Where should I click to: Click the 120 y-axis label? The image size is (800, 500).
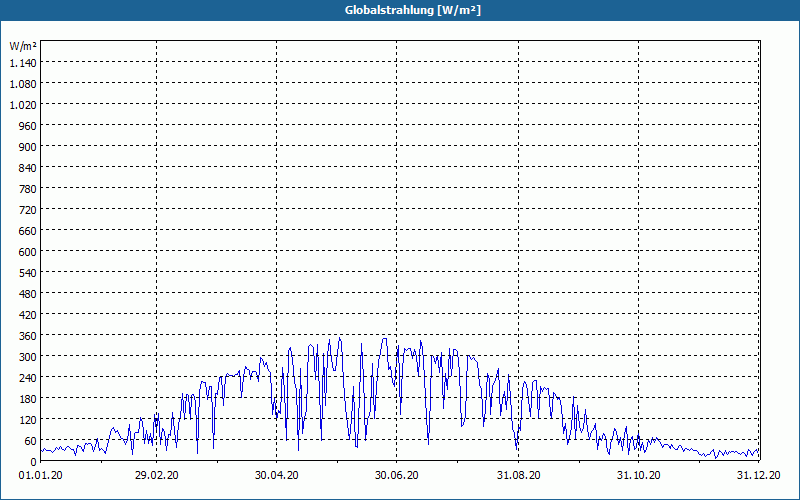[x=29, y=420]
